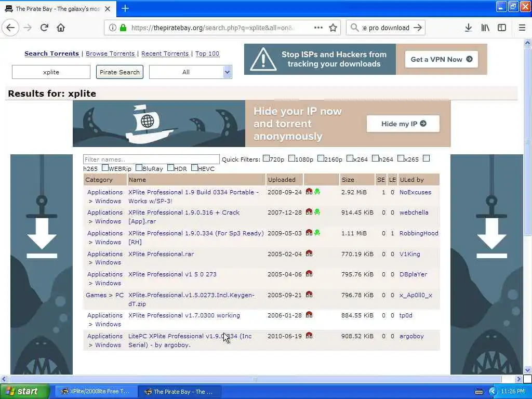This screenshot has height=399, width=532.
Task: Click magnet icon for the RobbingHood torrent
Action: 309,233
